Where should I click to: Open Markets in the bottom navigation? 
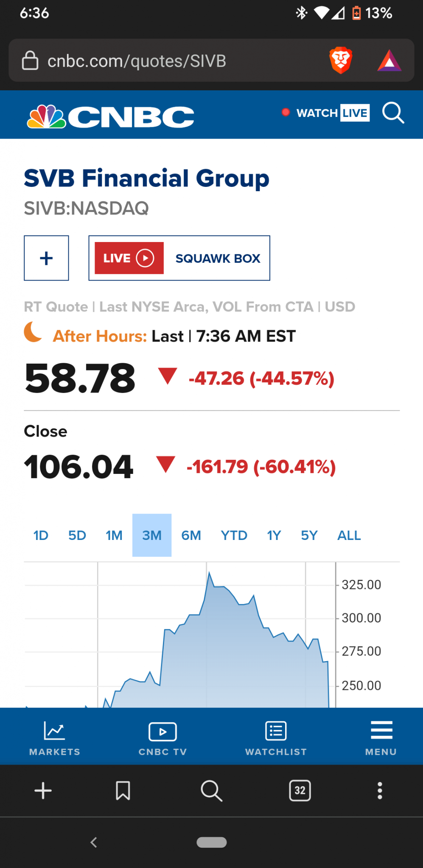tap(55, 738)
